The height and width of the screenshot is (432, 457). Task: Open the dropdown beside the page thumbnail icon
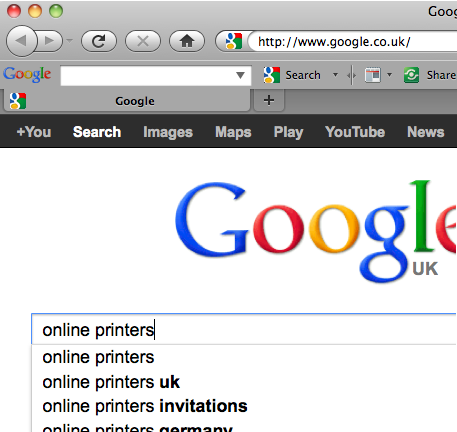tap(389, 75)
